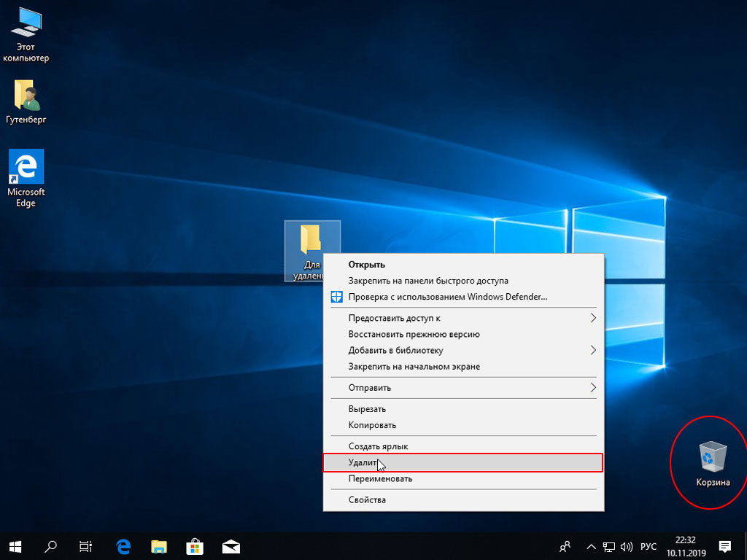The image size is (747, 560).
Task: Choose 'Переименовать' menu entry
Action: coord(463,478)
